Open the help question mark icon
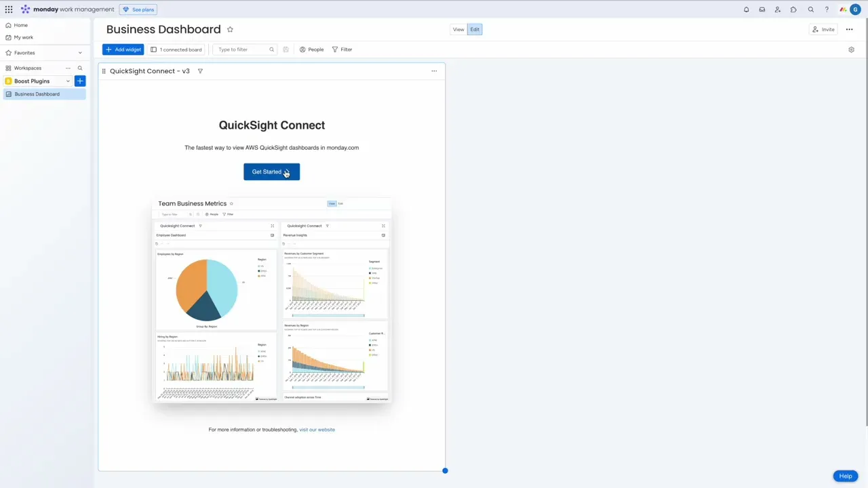 click(x=827, y=9)
